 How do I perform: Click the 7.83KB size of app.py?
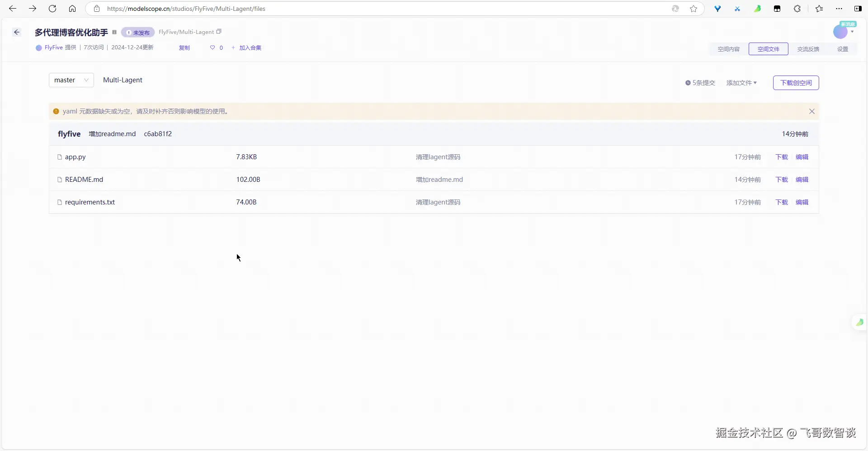pos(246,157)
